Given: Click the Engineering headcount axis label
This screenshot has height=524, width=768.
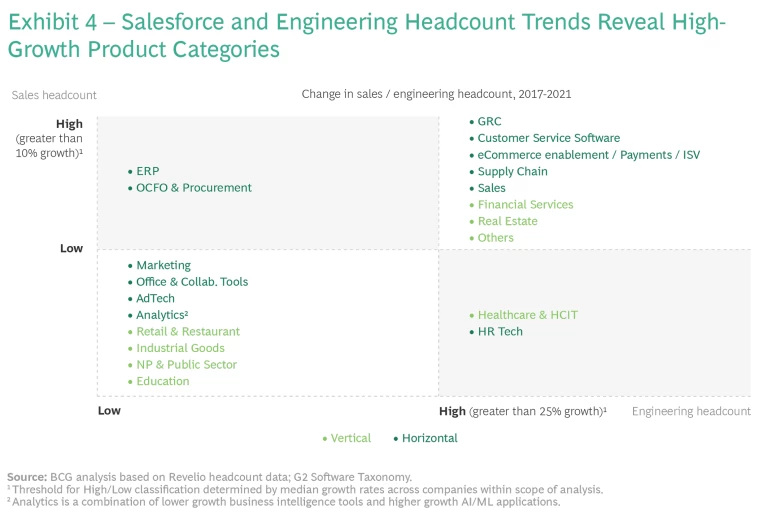Looking at the screenshot, I should (691, 411).
